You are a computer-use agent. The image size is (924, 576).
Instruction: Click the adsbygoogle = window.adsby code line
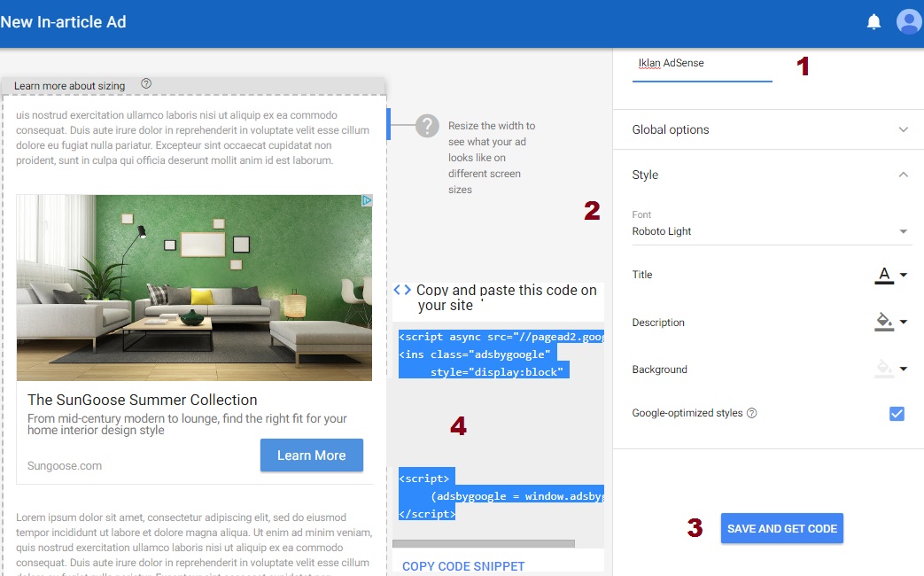pos(517,496)
